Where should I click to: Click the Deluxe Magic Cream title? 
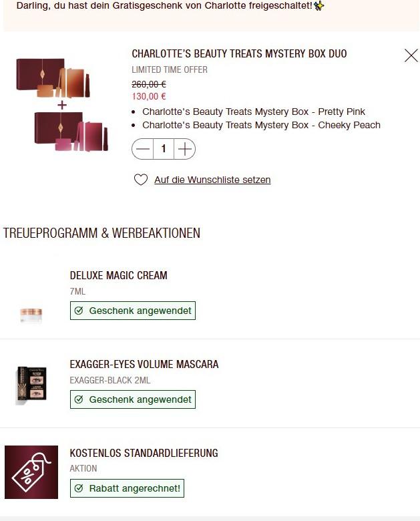pyautogui.click(x=118, y=275)
